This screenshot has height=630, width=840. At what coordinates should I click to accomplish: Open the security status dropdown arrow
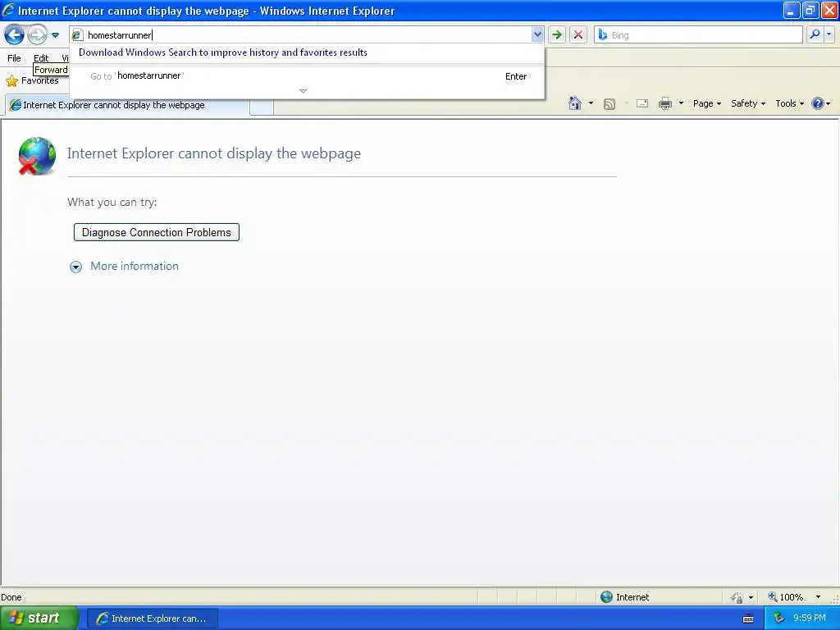(751, 597)
